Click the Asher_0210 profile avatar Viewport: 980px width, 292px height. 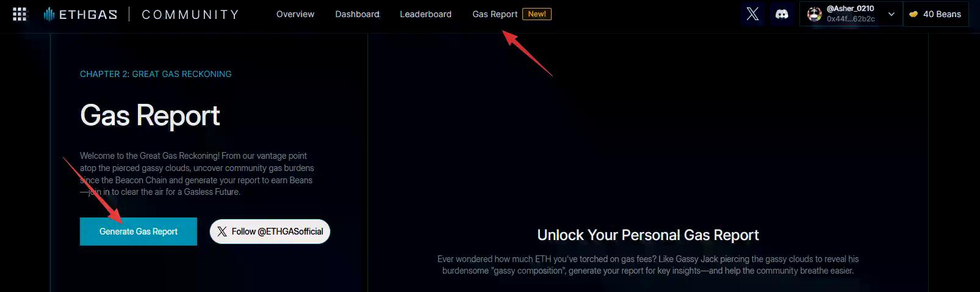(814, 14)
